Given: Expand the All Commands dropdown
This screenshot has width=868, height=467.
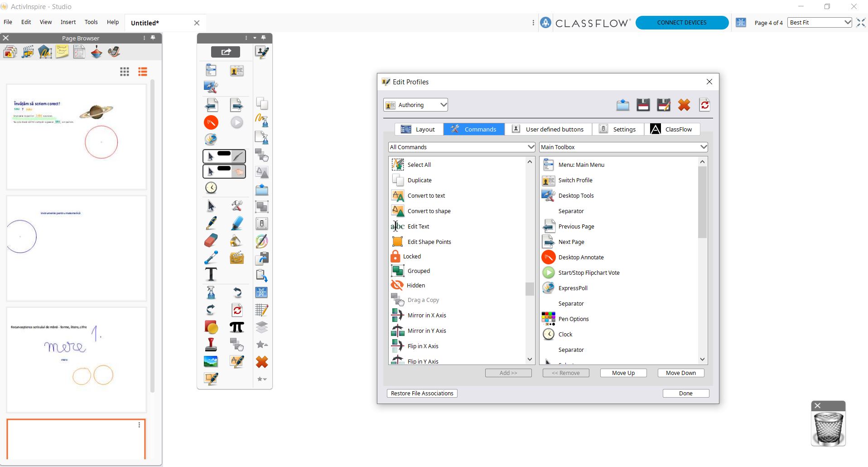Looking at the screenshot, I should click(x=462, y=147).
